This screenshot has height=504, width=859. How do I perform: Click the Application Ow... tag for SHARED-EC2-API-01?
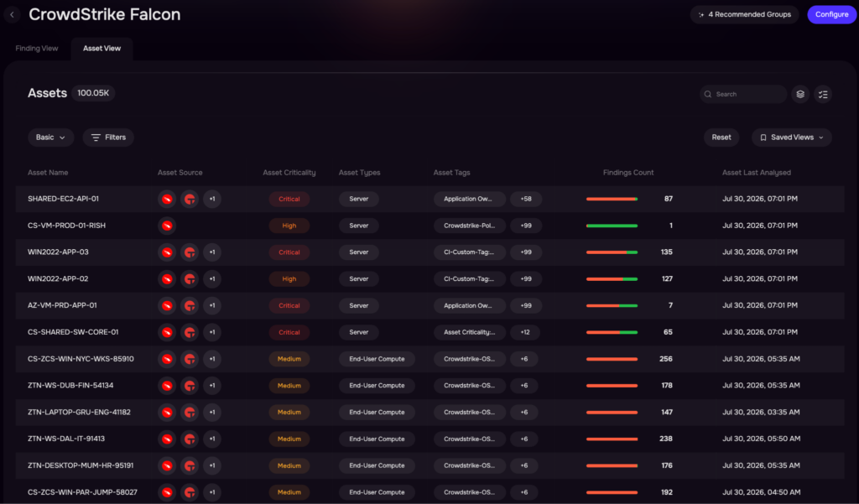pyautogui.click(x=470, y=199)
